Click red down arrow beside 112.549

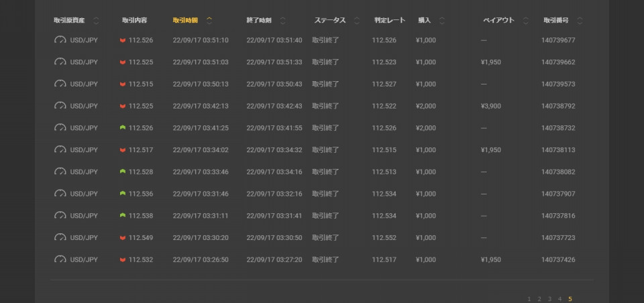(122, 238)
